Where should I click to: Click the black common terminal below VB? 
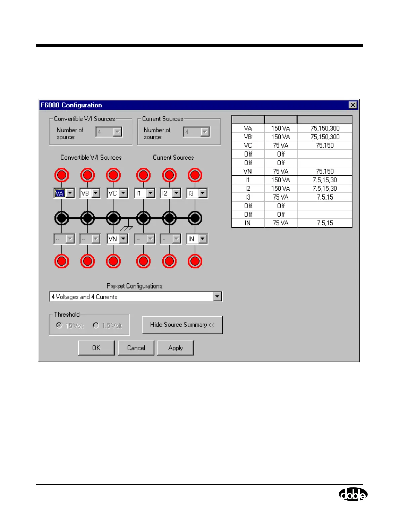point(88,218)
